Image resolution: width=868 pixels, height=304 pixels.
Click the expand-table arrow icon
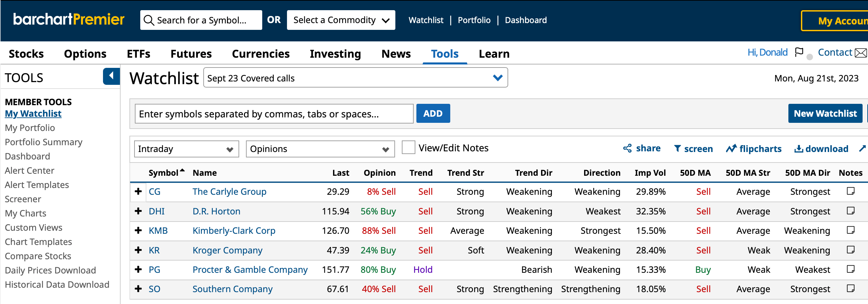tap(863, 148)
